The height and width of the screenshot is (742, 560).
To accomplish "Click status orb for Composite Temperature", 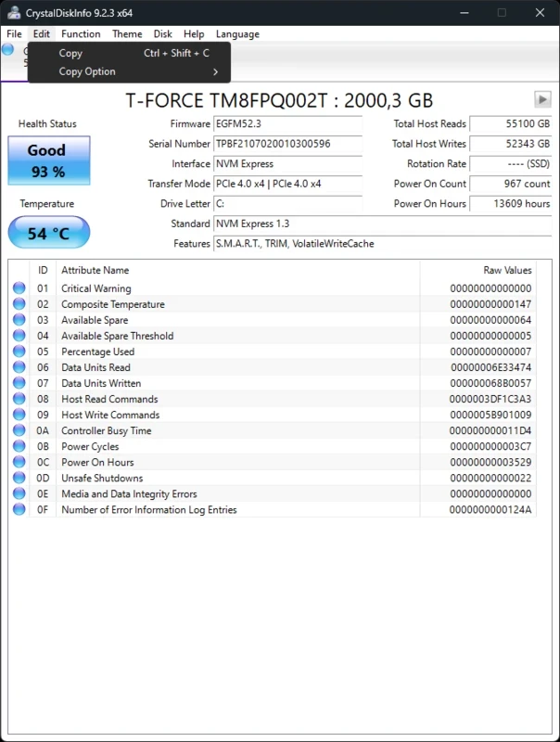I will click(19, 304).
